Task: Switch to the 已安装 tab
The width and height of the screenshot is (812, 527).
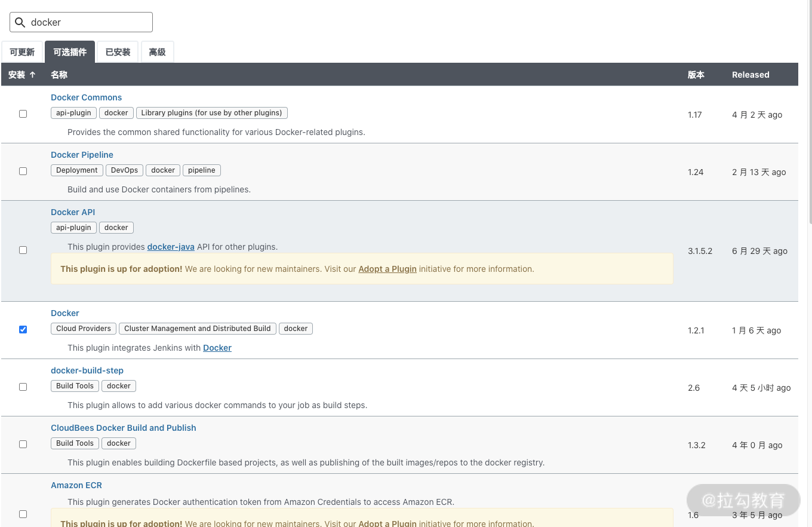Action: coord(118,52)
